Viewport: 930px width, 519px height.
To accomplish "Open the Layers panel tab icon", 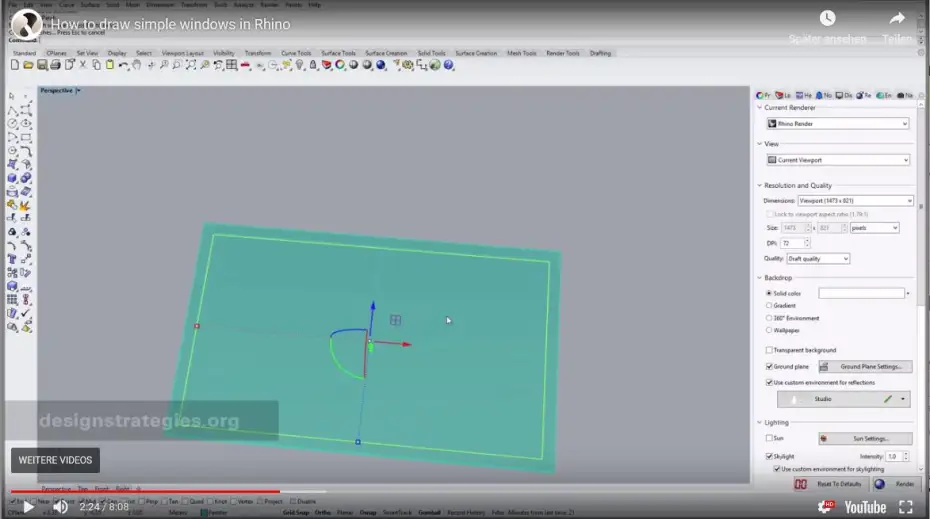I will pos(783,95).
